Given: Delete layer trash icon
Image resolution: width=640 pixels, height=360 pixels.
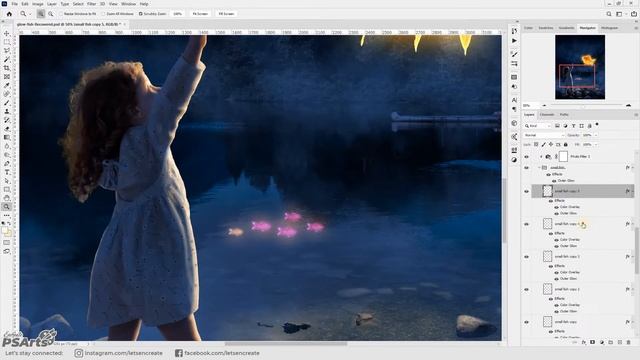Looking at the screenshot, I should click(629, 342).
